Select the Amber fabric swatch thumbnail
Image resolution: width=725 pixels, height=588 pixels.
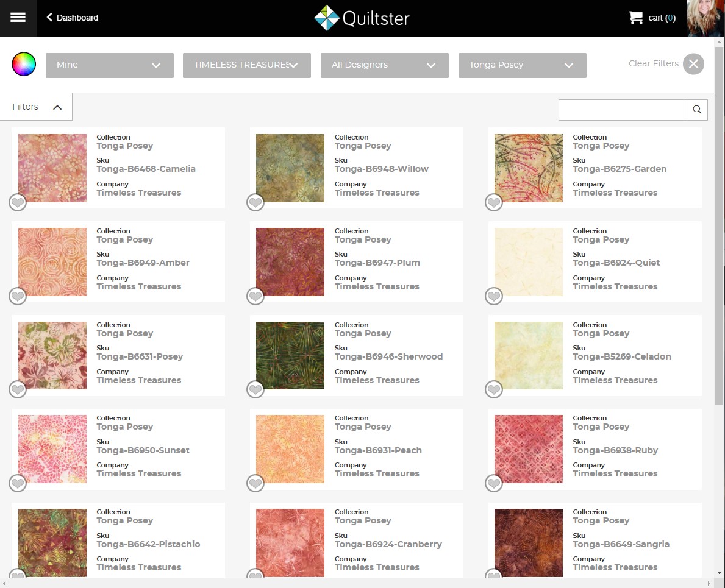click(x=52, y=262)
